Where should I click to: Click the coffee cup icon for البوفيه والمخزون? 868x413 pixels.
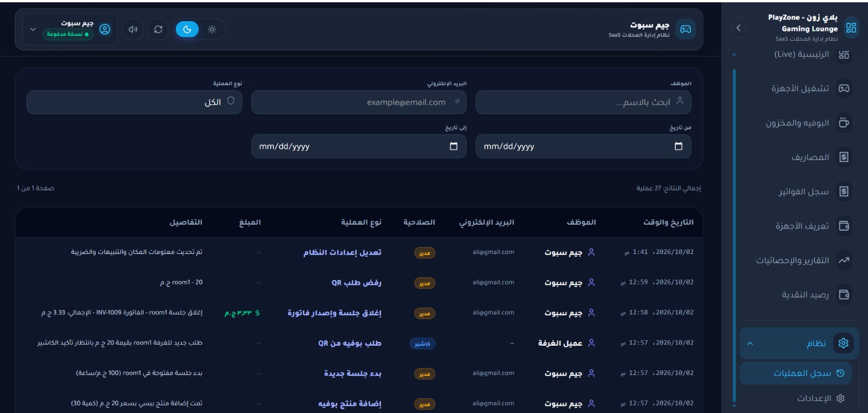(844, 123)
